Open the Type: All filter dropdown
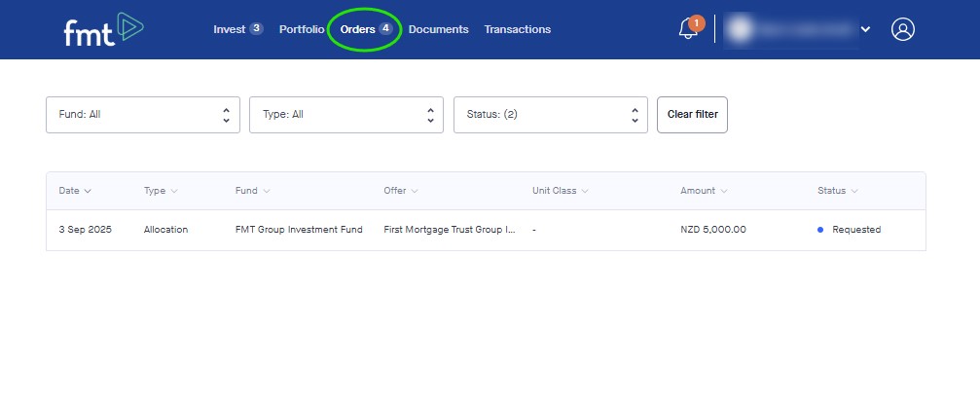 (x=346, y=115)
